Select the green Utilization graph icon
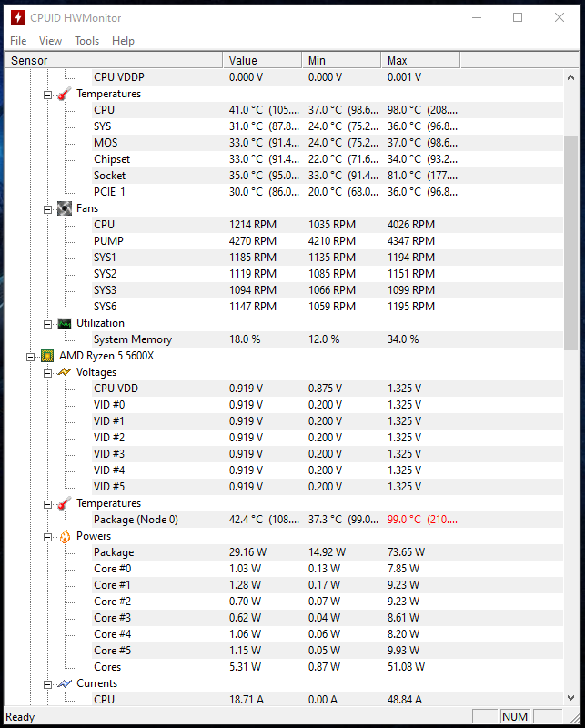This screenshot has height=728, width=585. [x=64, y=322]
